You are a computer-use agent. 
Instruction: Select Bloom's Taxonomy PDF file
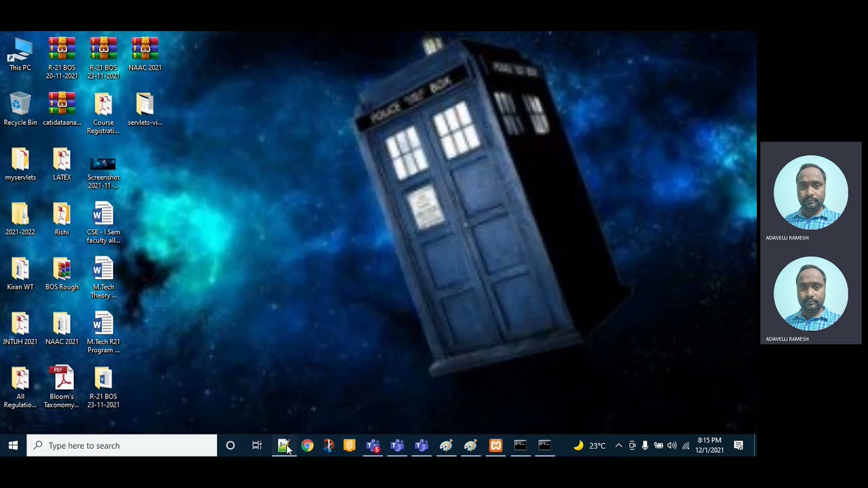62,388
